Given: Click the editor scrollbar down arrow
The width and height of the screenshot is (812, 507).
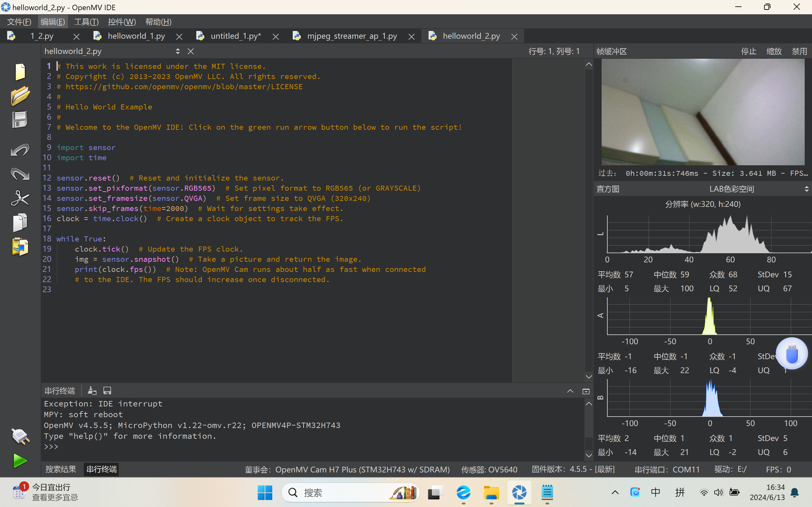Looking at the screenshot, I should coord(588,377).
